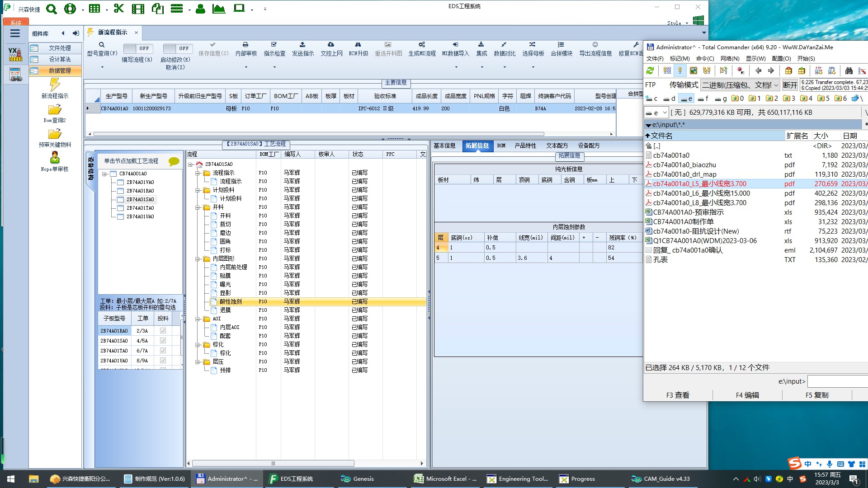
Task: Click the 文控上网 cloud icon
Action: tap(331, 45)
